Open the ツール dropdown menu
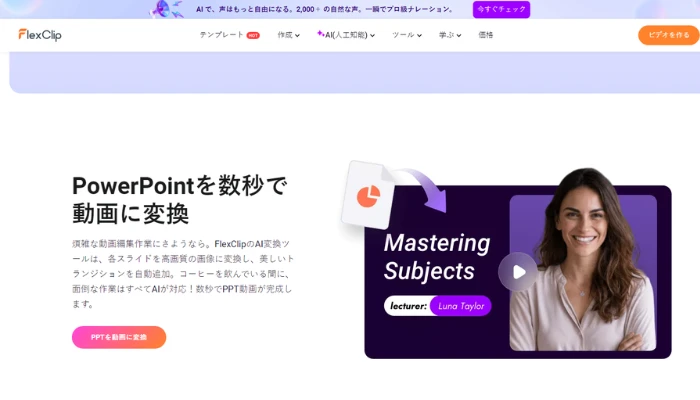Viewport: 700px width, 400px height. pyautogui.click(x=407, y=35)
